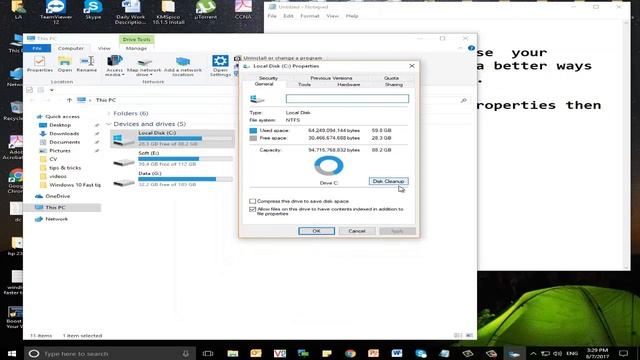Open Hardware tab in Properties

tap(349, 84)
